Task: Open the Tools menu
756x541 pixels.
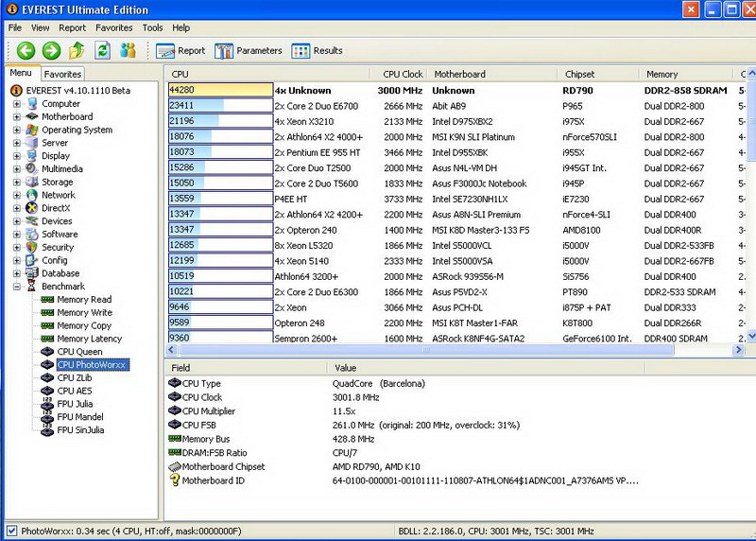Action: click(x=152, y=28)
